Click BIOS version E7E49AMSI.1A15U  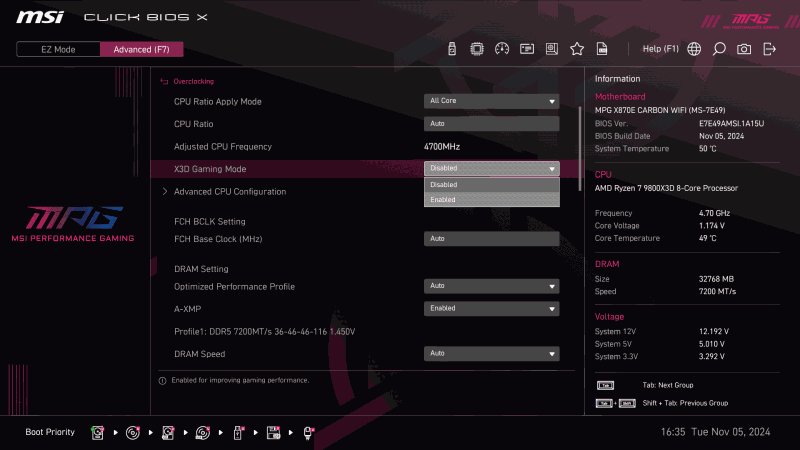(731, 123)
